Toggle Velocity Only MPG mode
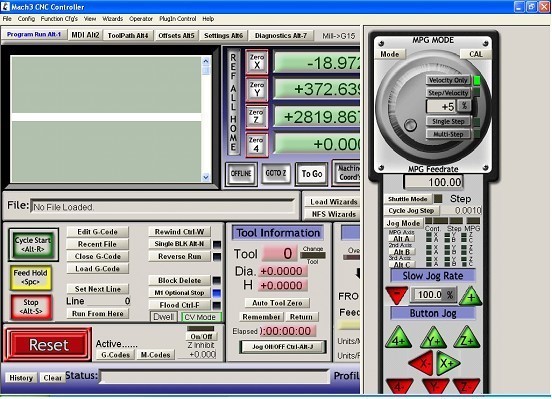The height and width of the screenshot is (399, 552). [448, 80]
